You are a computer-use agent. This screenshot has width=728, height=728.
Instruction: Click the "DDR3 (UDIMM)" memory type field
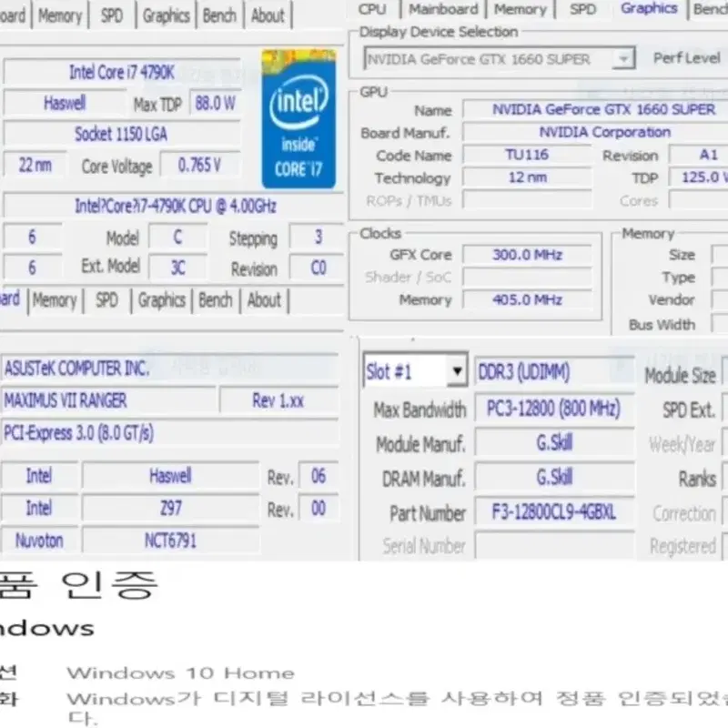(x=554, y=372)
